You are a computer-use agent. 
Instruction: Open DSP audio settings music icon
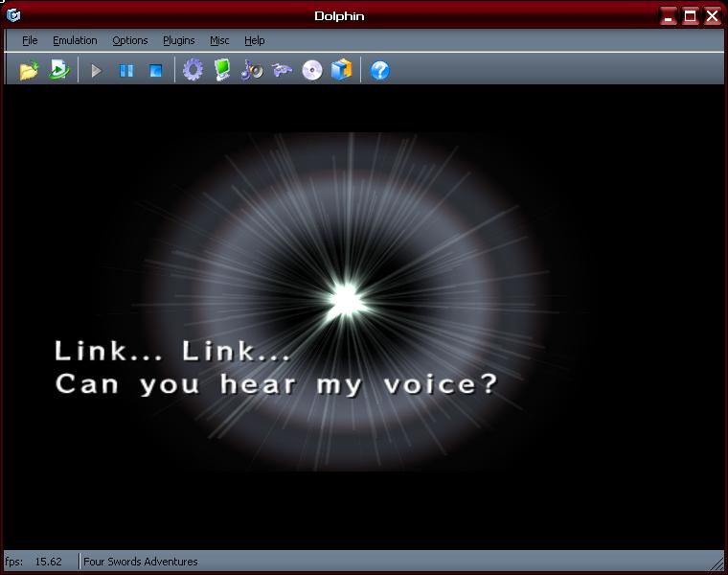coord(252,71)
